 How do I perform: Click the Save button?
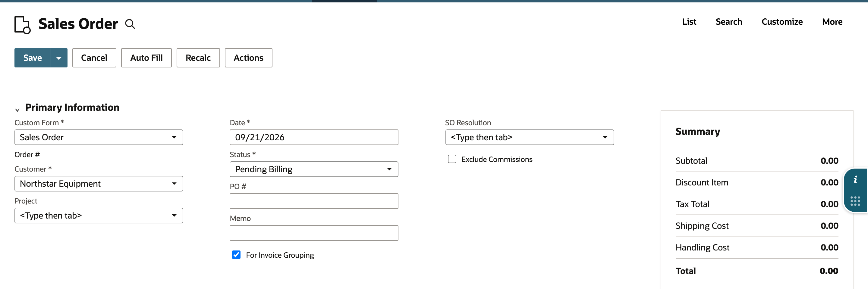33,58
